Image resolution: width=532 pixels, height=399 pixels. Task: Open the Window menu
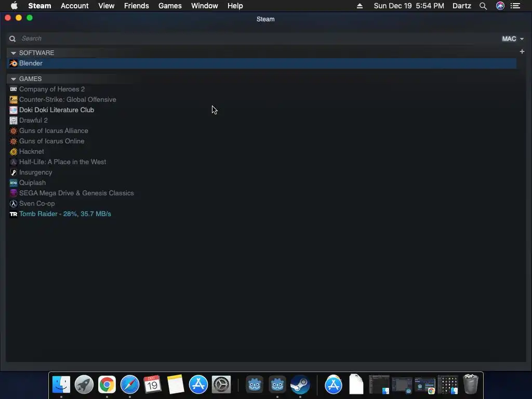click(x=205, y=6)
